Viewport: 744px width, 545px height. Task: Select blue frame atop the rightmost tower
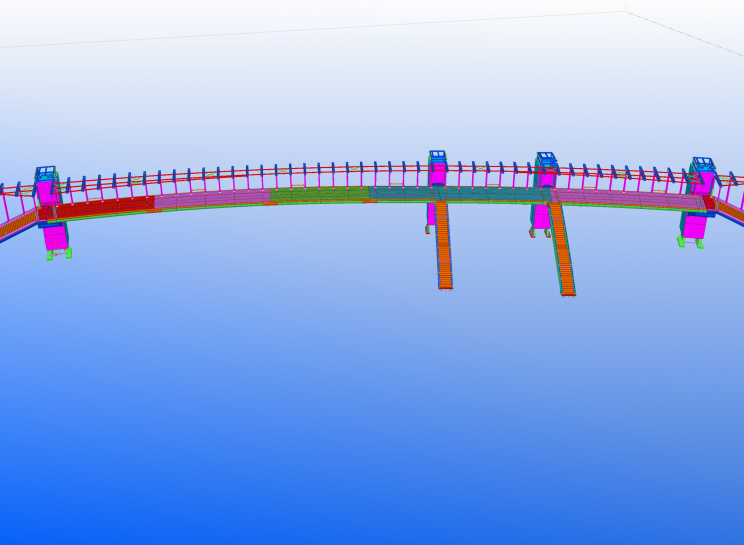click(703, 164)
